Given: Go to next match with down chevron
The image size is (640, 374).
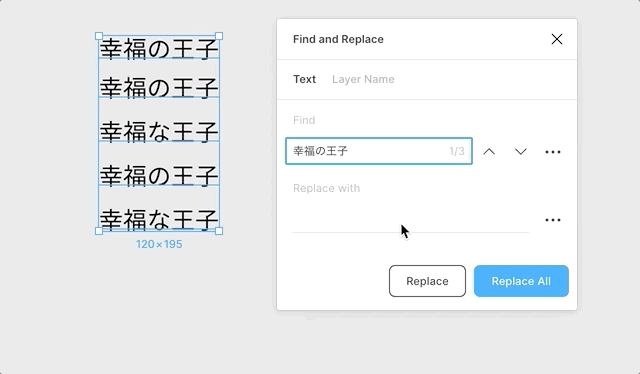Looking at the screenshot, I should click(x=520, y=151).
